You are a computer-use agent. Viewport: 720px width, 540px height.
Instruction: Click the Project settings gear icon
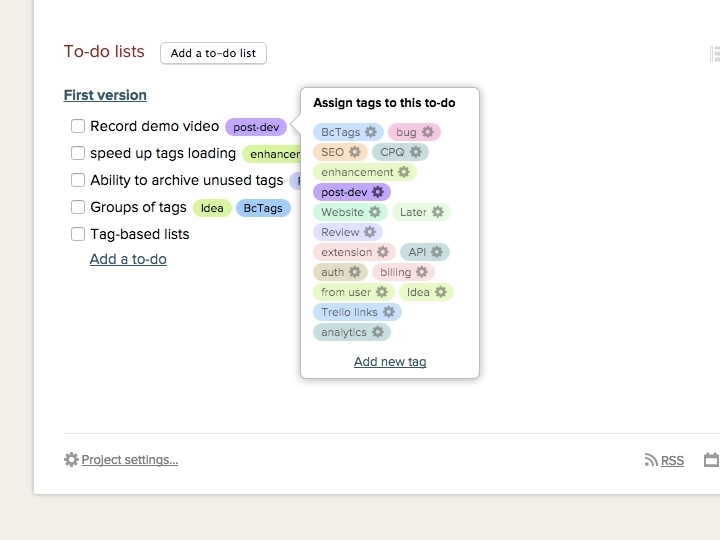click(71, 460)
